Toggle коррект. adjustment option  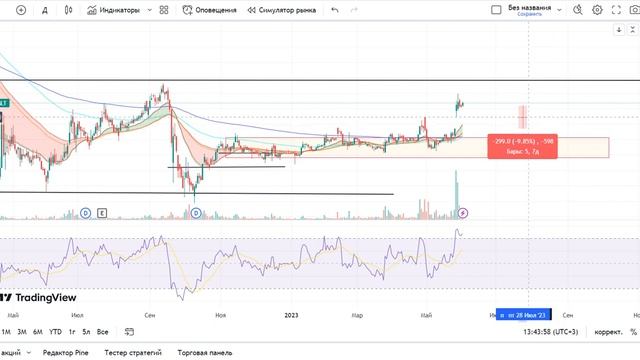(x=608, y=332)
